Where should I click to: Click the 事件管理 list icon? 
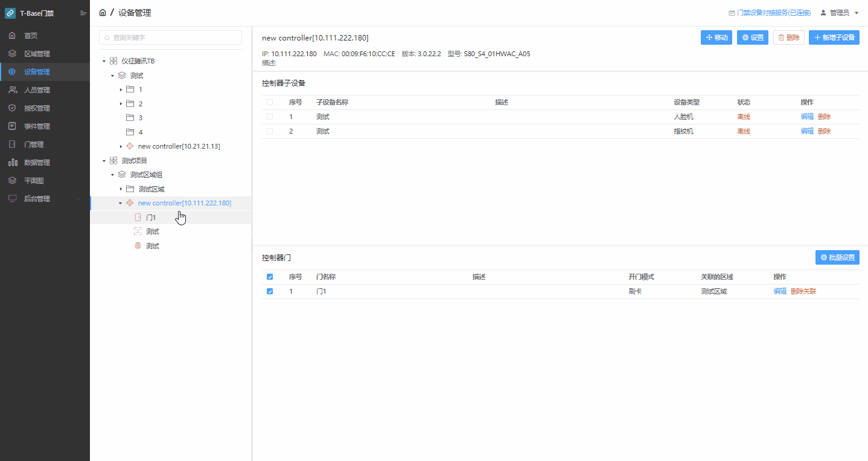pyautogui.click(x=12, y=126)
